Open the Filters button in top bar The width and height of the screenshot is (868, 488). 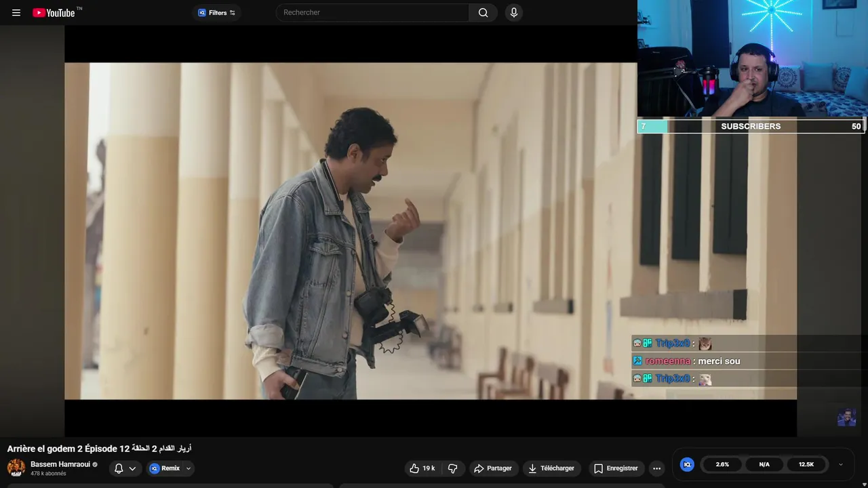pos(217,13)
